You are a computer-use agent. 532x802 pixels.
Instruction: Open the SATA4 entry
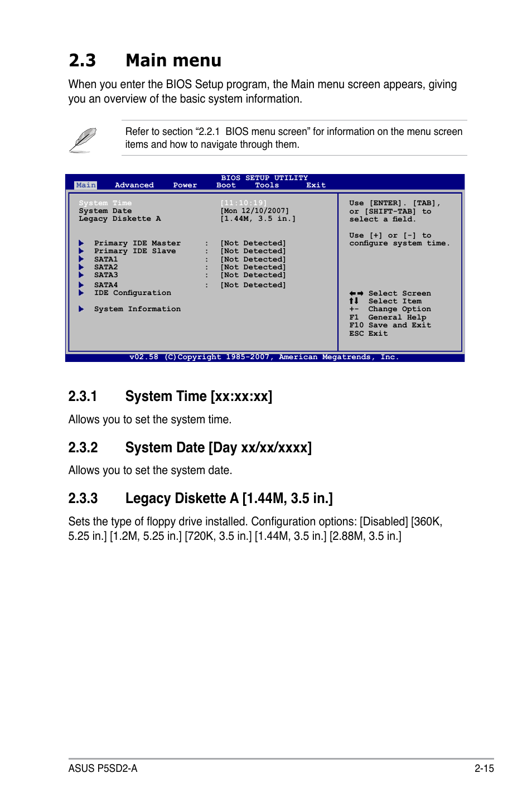click(106, 285)
